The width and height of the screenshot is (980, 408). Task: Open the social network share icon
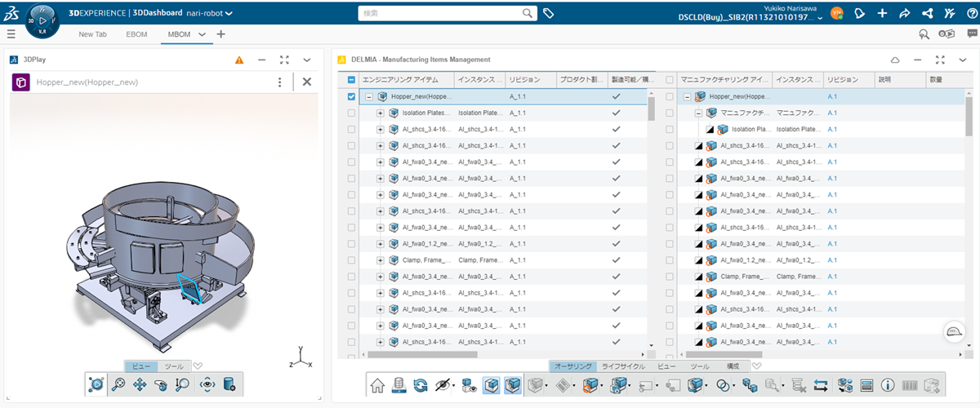pyautogui.click(x=927, y=13)
